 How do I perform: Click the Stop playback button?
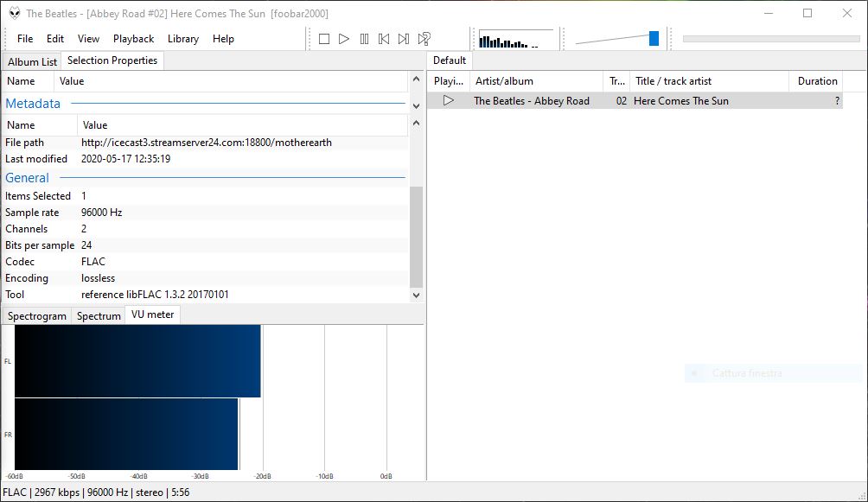pos(324,39)
